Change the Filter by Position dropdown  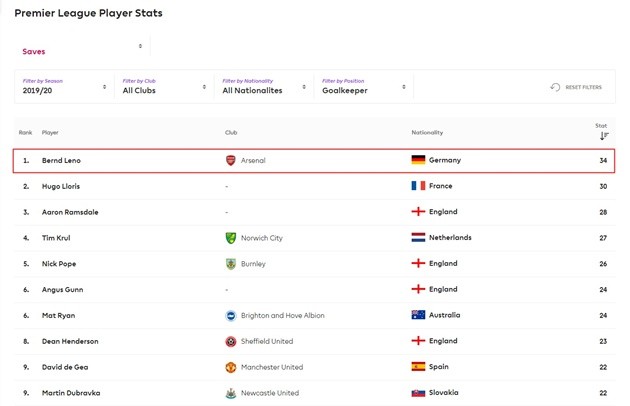[364, 87]
